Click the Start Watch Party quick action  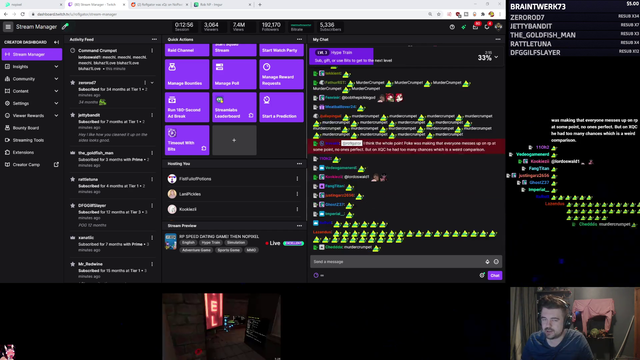coord(281,50)
